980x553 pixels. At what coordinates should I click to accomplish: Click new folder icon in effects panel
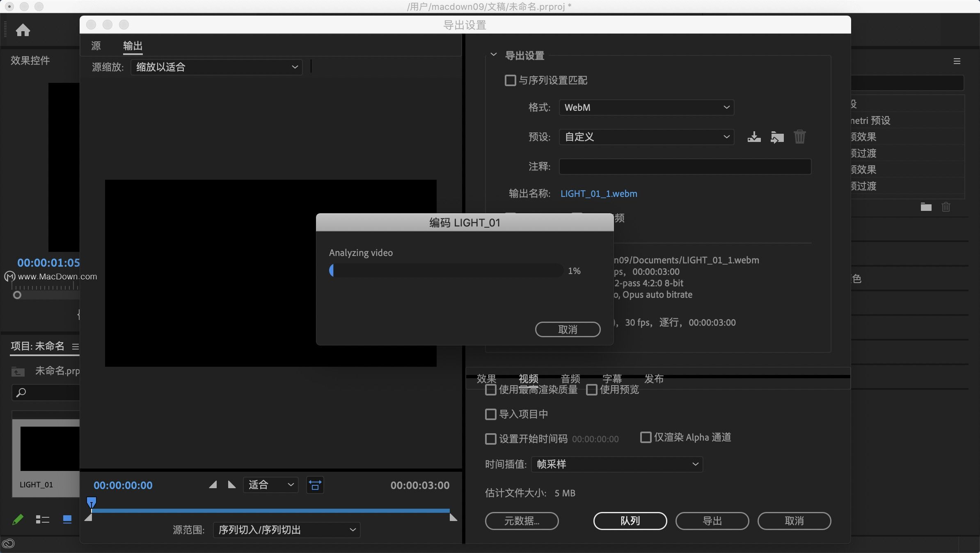tap(926, 207)
